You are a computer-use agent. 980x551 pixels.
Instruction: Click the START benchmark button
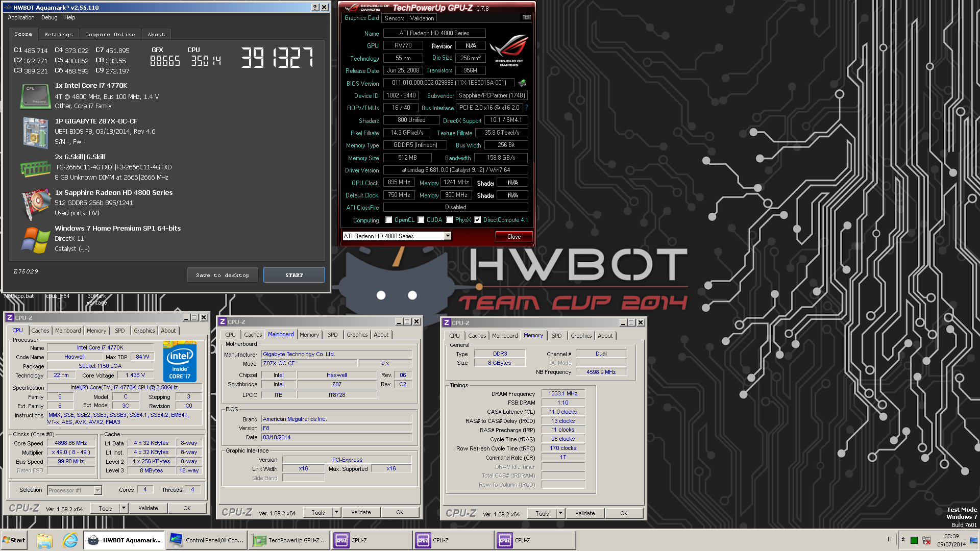[x=294, y=275]
